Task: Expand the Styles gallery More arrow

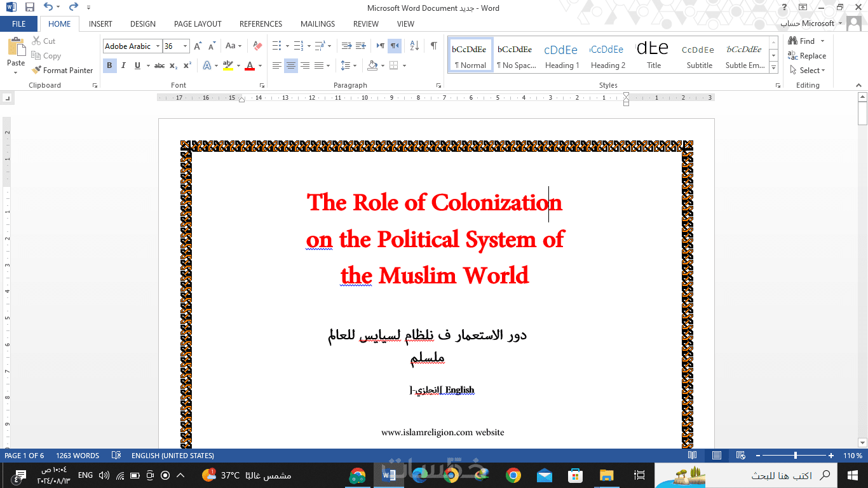Action: tap(773, 67)
